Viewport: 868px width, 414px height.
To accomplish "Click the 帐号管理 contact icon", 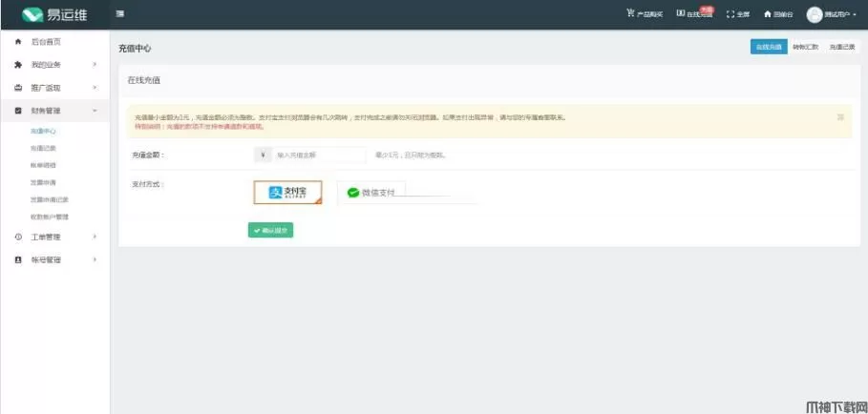I will tap(18, 259).
